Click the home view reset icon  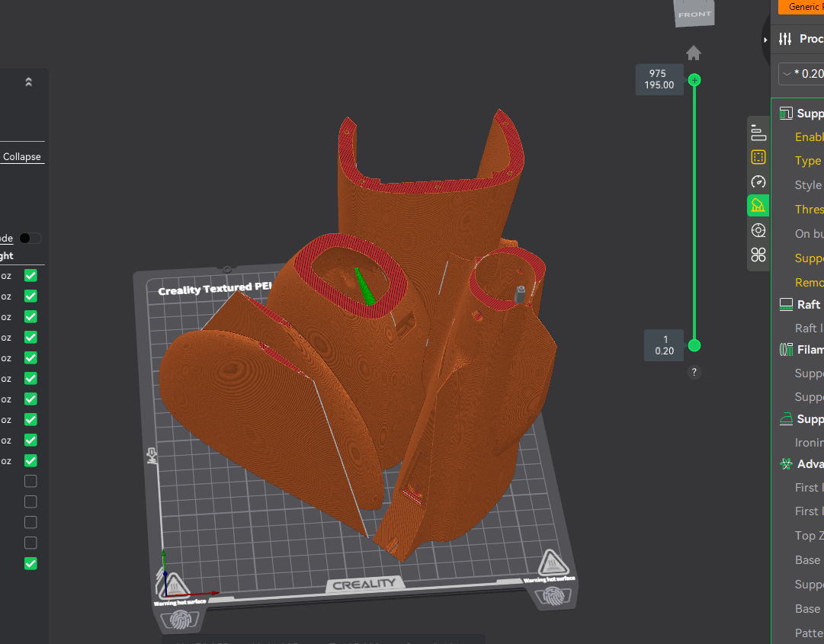694,53
